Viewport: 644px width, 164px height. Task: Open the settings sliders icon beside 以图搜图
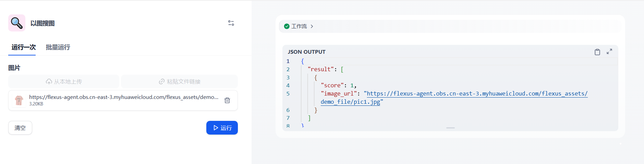pyautogui.click(x=231, y=23)
